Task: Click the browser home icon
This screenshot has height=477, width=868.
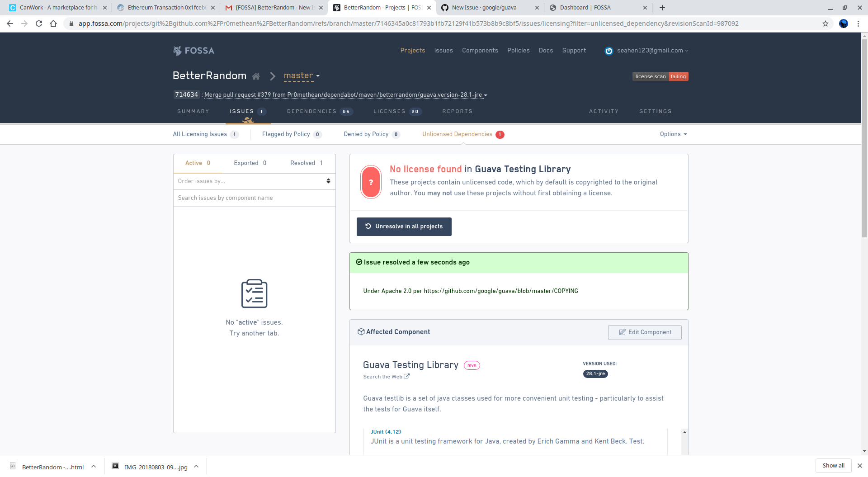Action: pos(53,24)
